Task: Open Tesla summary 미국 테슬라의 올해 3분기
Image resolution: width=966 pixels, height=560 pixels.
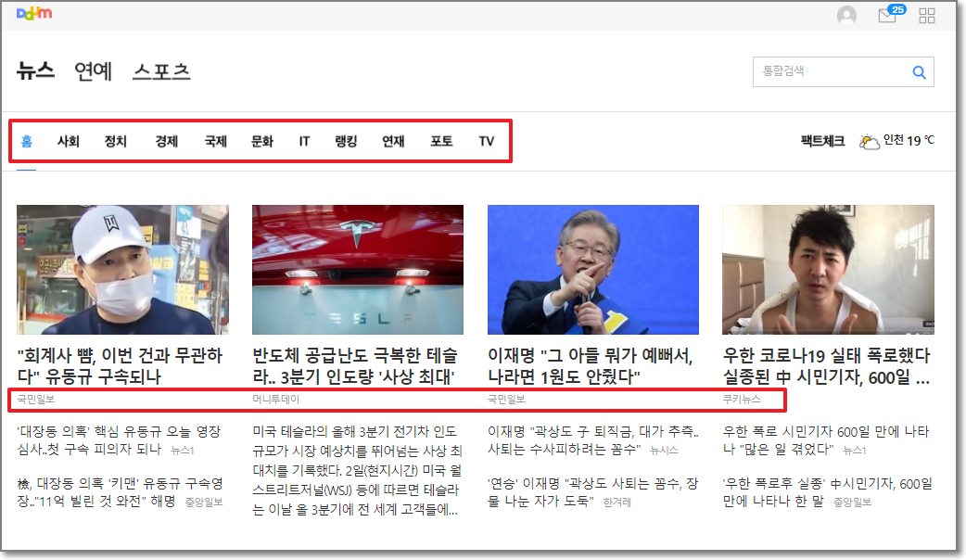Action: click(x=357, y=471)
